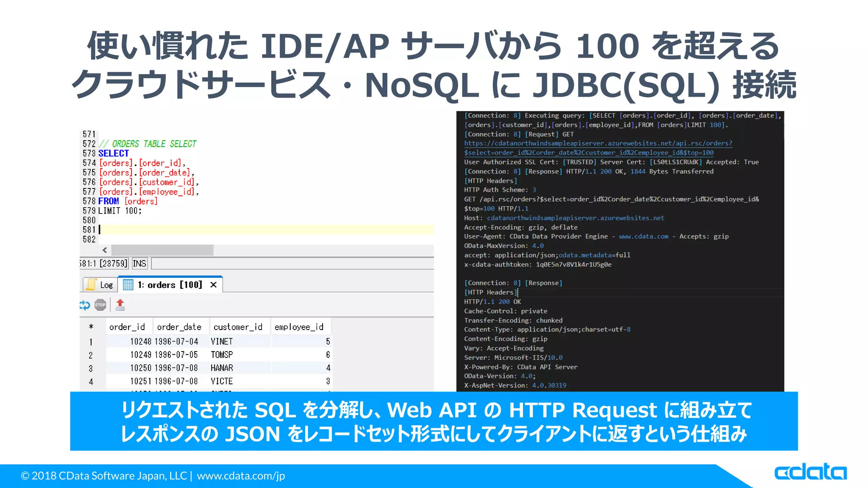
Task: Open the azurewebsites orders API URL
Action: [x=598, y=144]
